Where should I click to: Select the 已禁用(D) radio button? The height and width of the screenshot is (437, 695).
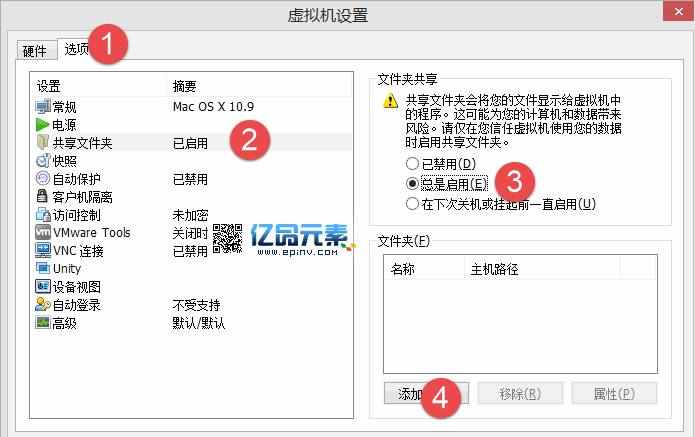click(412, 163)
